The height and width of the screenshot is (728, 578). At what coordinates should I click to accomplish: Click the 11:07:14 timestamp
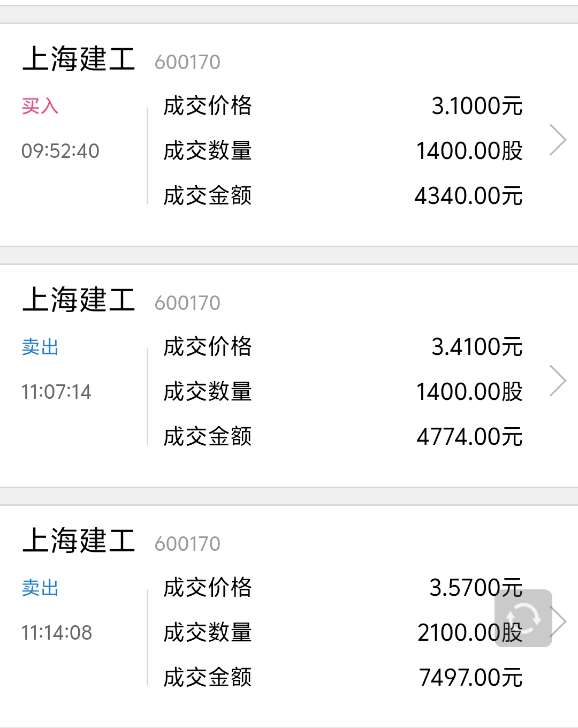coord(56,392)
